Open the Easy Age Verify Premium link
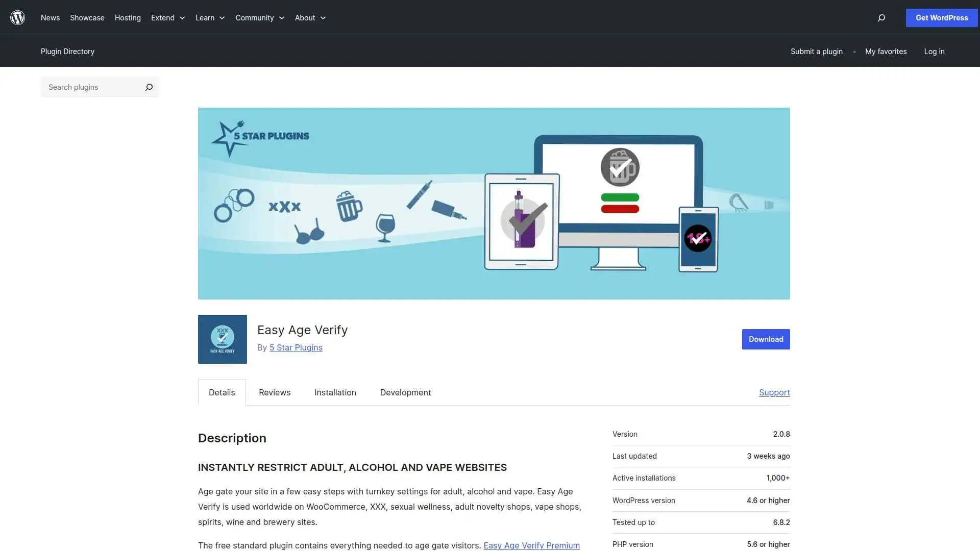Image resolution: width=980 pixels, height=551 pixels. tap(531, 545)
